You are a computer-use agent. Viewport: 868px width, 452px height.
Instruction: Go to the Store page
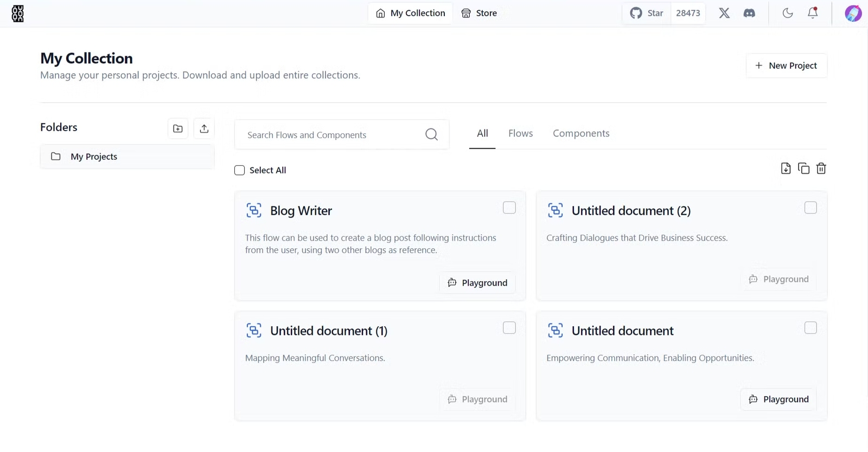pos(479,13)
